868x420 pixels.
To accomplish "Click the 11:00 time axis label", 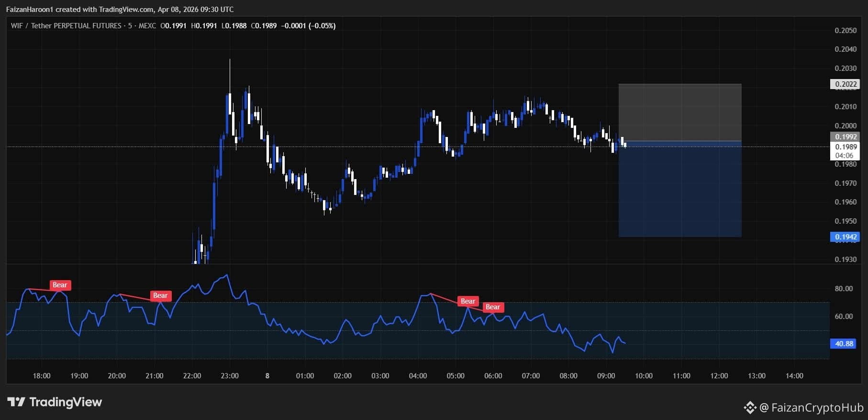I will (x=681, y=376).
